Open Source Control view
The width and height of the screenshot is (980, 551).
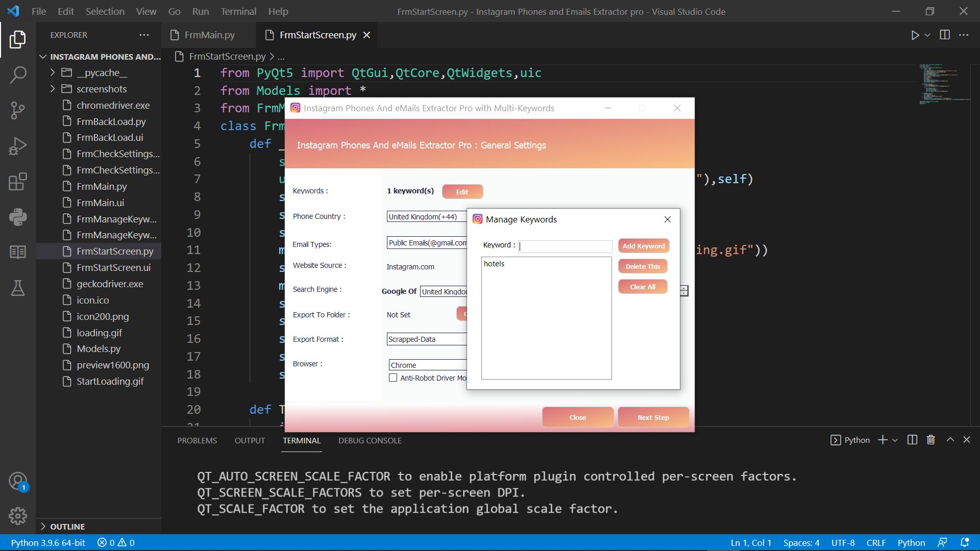point(17,110)
